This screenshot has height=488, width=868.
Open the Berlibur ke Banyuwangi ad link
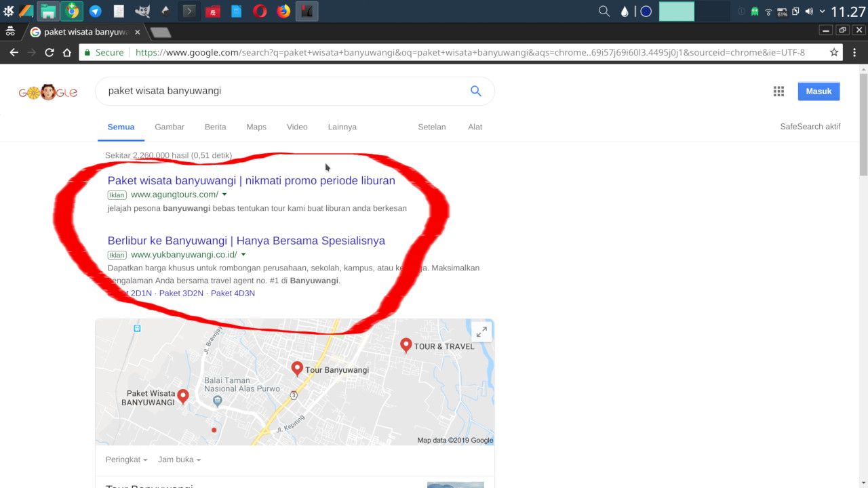246,241
